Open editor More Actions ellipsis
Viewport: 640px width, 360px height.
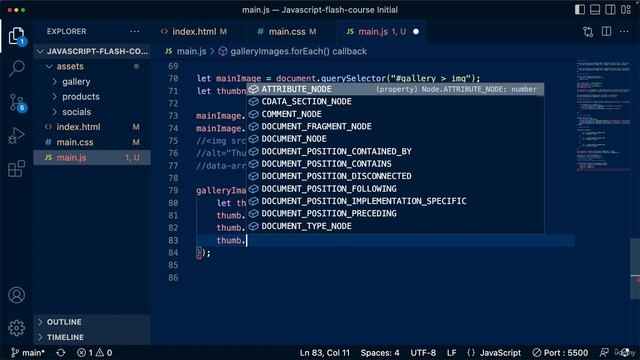(x=624, y=31)
